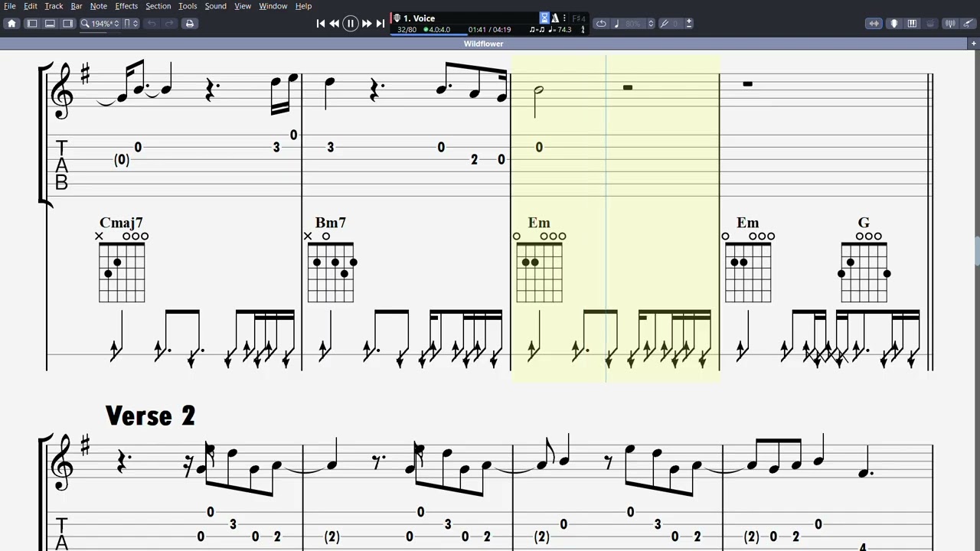Open the page layout mode dropdown

pos(131,24)
